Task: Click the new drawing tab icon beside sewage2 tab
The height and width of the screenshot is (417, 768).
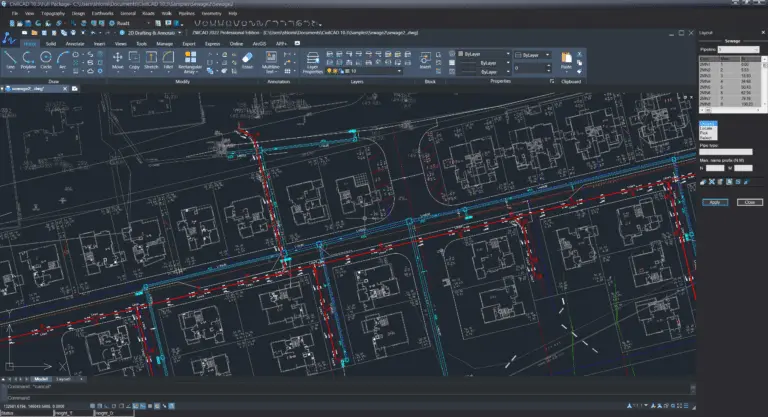Action: pos(75,89)
